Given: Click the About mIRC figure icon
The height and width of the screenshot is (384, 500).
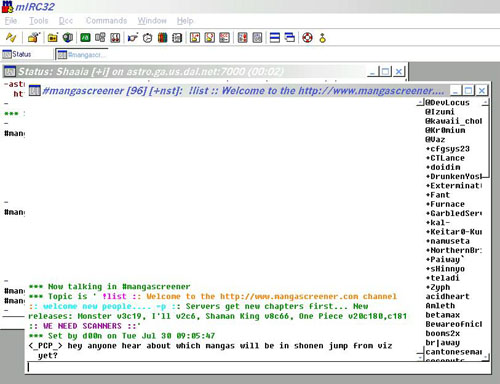Looking at the screenshot, I should [322, 38].
